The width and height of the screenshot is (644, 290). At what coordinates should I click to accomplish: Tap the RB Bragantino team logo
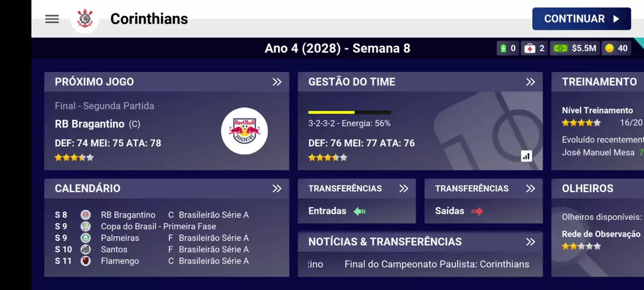tap(244, 131)
